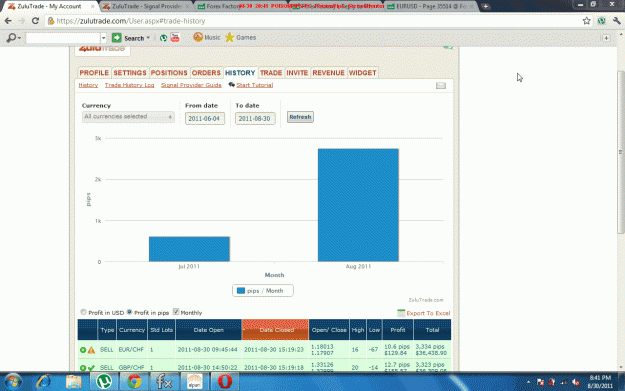This screenshot has height=391, width=625.
Task: Sort by Currency column header
Action: click(132, 330)
